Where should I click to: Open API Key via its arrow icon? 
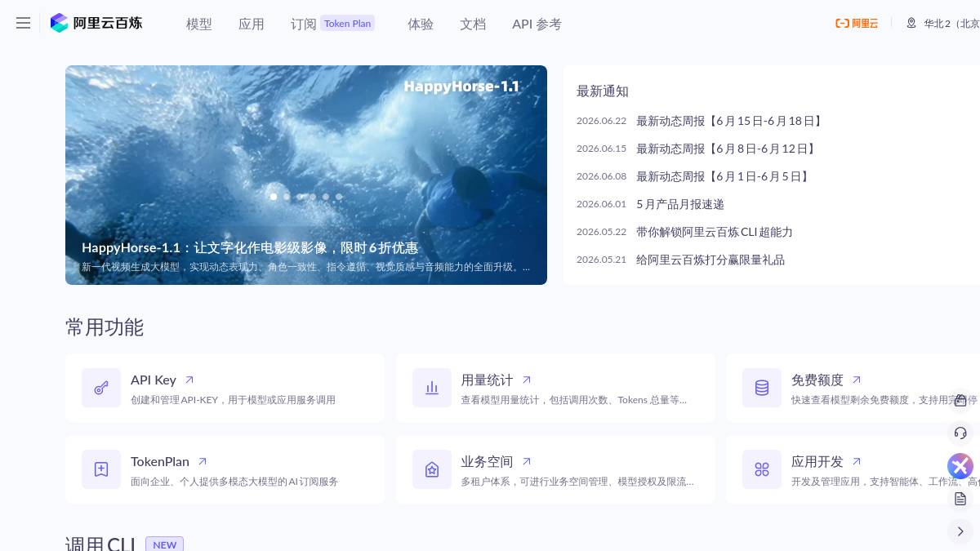point(189,380)
